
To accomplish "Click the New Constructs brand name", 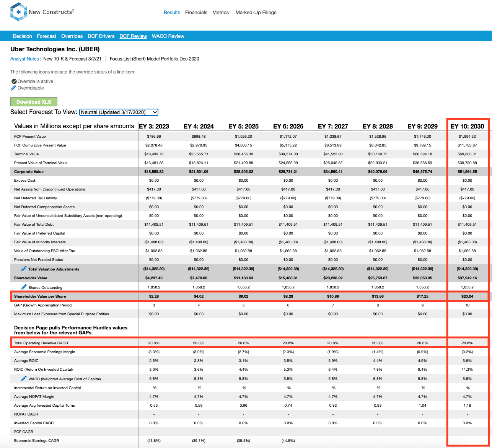I will pos(51,12).
